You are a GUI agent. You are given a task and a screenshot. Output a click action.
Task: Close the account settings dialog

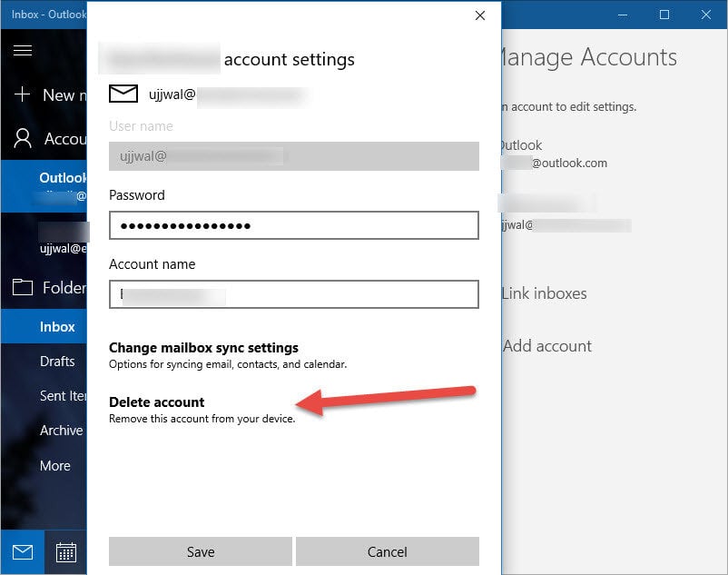point(480,15)
